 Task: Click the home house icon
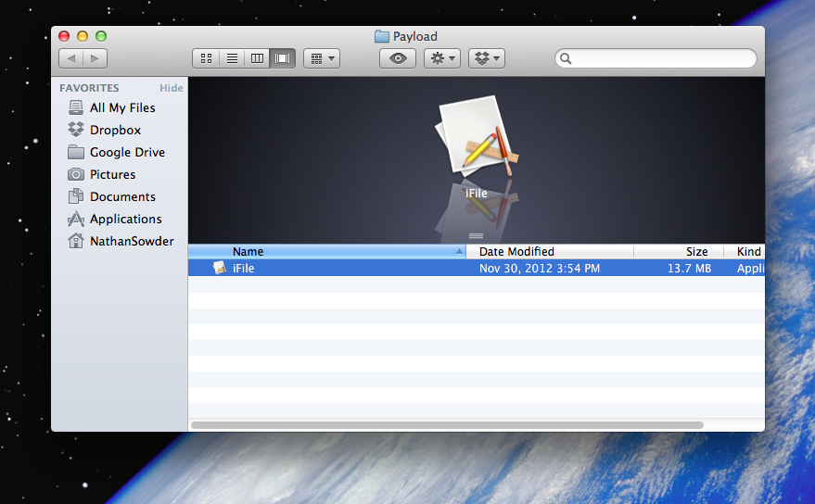76,241
